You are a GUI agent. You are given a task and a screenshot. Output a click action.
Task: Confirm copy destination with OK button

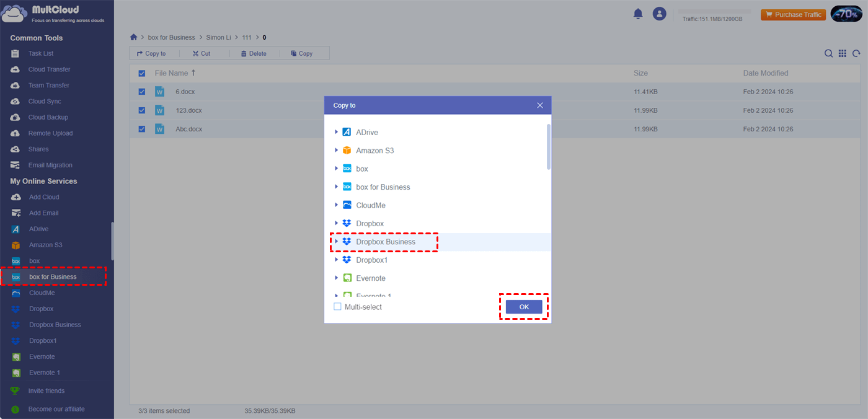click(523, 307)
